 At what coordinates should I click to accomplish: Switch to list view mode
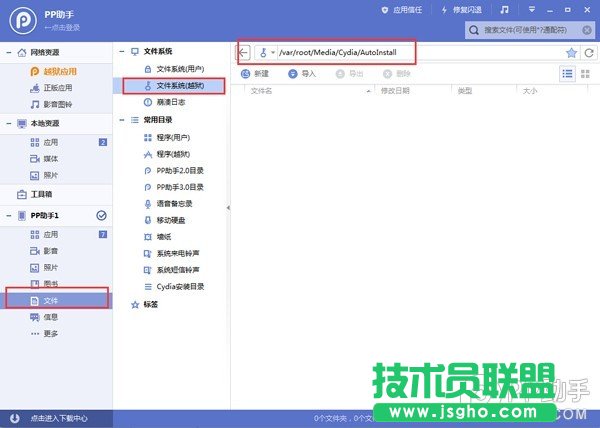[x=567, y=73]
